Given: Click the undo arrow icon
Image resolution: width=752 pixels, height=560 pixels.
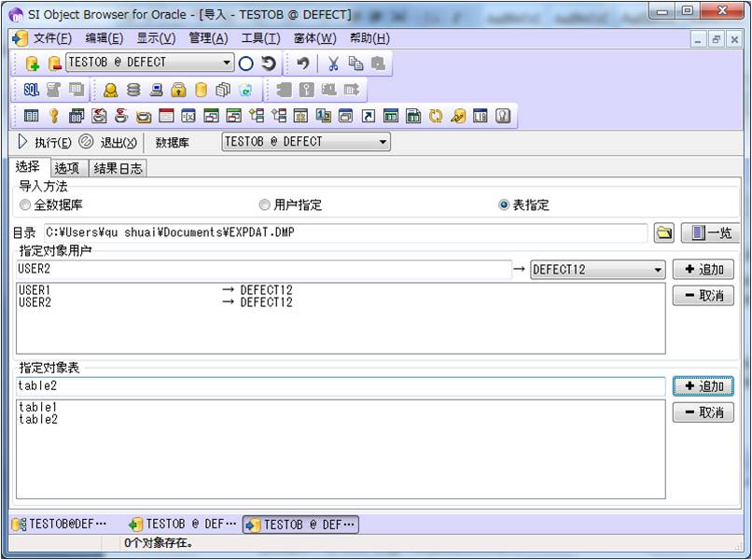Looking at the screenshot, I should click(303, 63).
